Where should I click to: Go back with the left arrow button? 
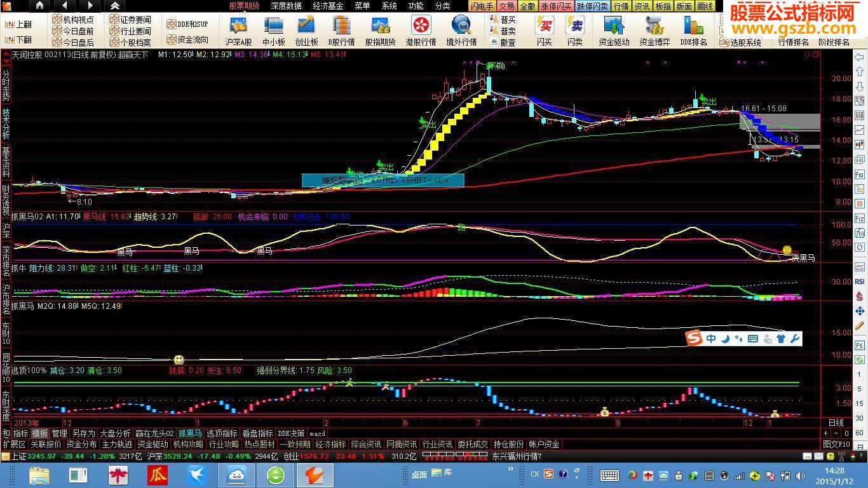65,6
